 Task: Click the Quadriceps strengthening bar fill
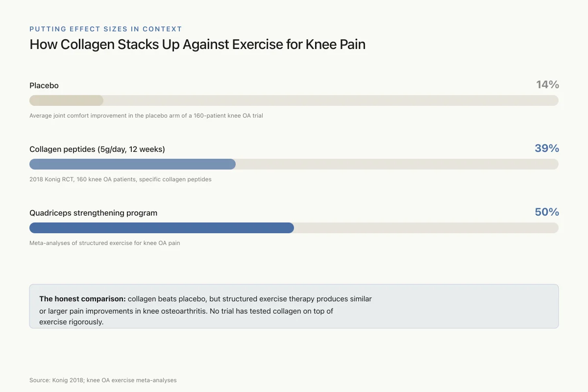[x=162, y=228]
